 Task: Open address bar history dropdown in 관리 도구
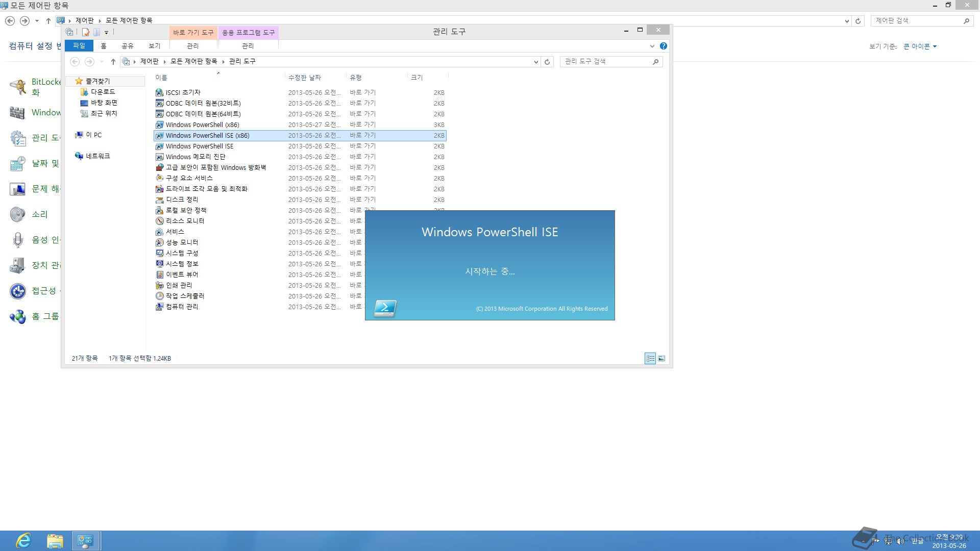point(536,62)
